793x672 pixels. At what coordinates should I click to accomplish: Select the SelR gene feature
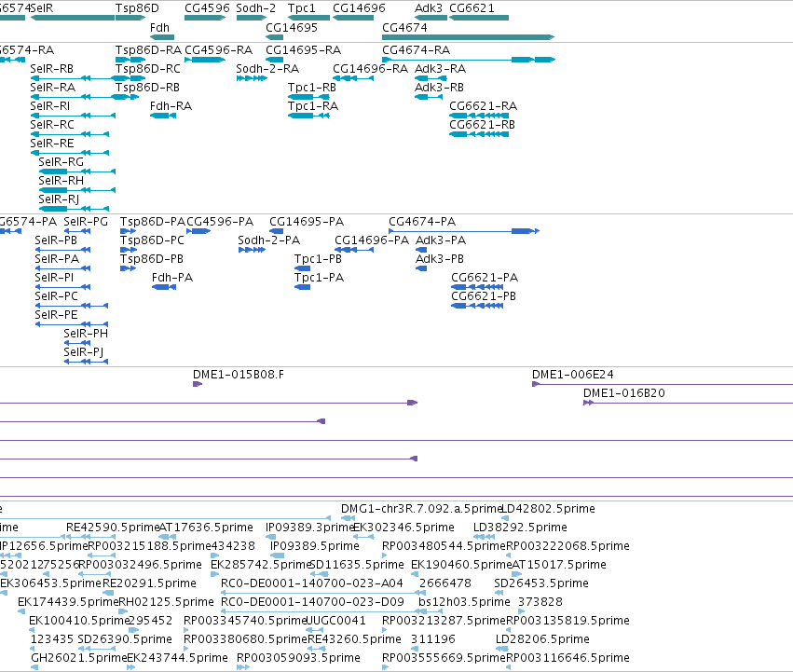click(x=73, y=18)
